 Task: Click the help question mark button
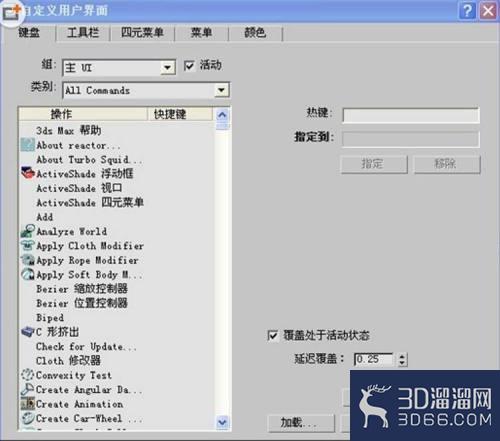pyautogui.click(x=467, y=11)
